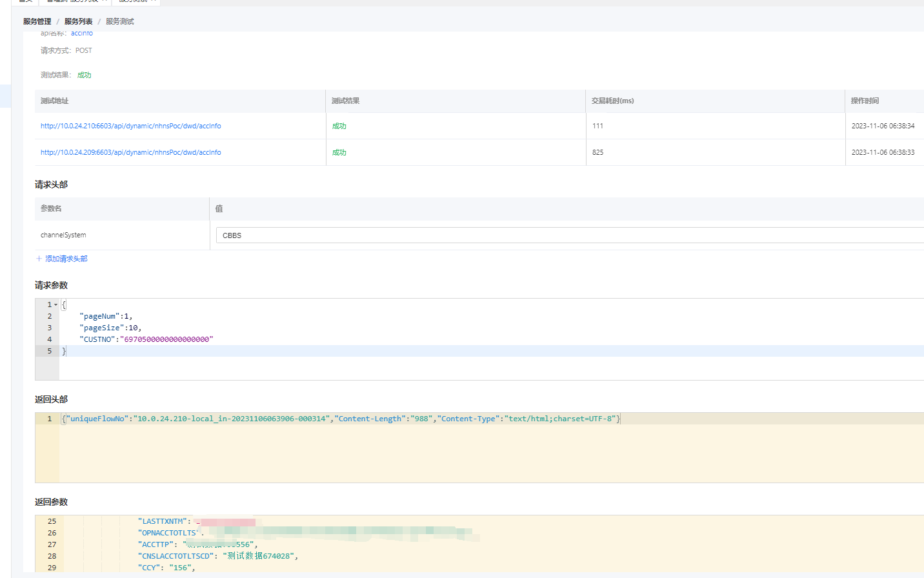Open the 10.0.24.210 accInfo test URL
This screenshot has height=578, width=924.
coord(131,126)
